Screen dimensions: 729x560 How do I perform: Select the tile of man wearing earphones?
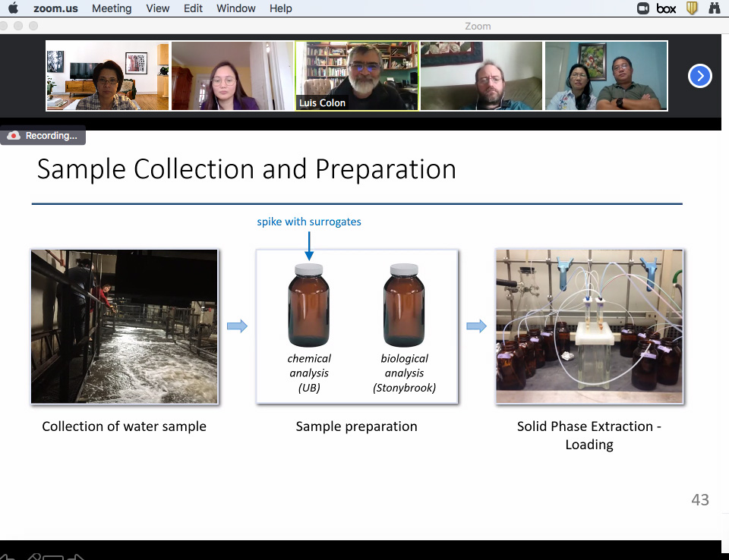[481, 76]
